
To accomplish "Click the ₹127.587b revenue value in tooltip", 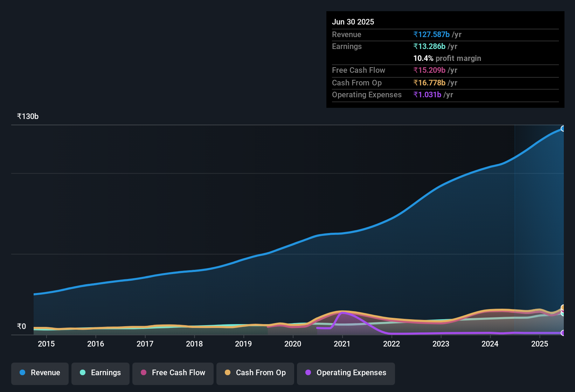I will point(431,34).
